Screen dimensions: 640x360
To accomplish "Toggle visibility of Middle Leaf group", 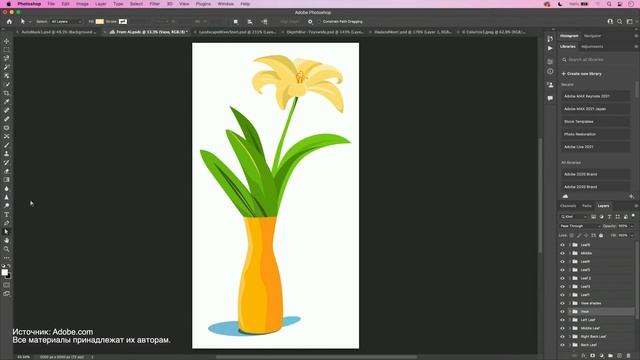I will (x=562, y=328).
